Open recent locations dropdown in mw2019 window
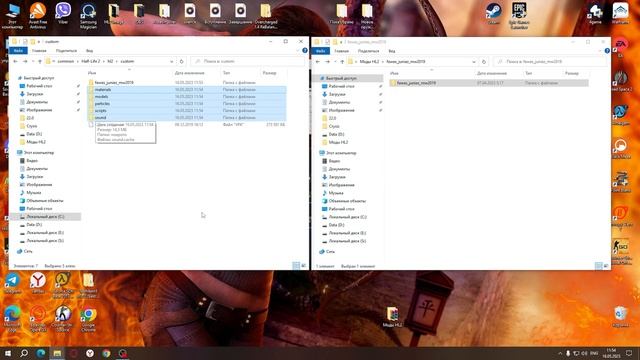The image size is (640, 360). [x=335, y=62]
